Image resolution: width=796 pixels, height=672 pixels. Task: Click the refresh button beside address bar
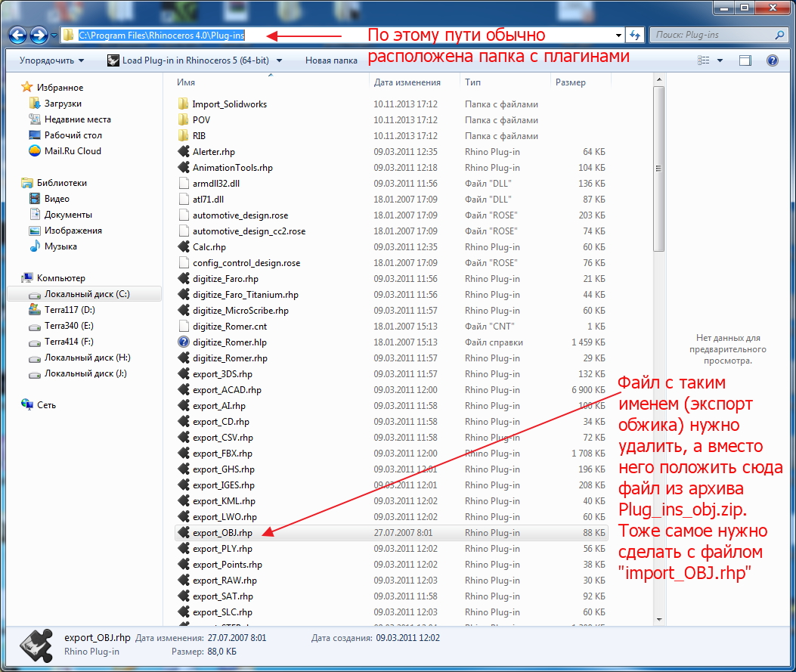634,35
